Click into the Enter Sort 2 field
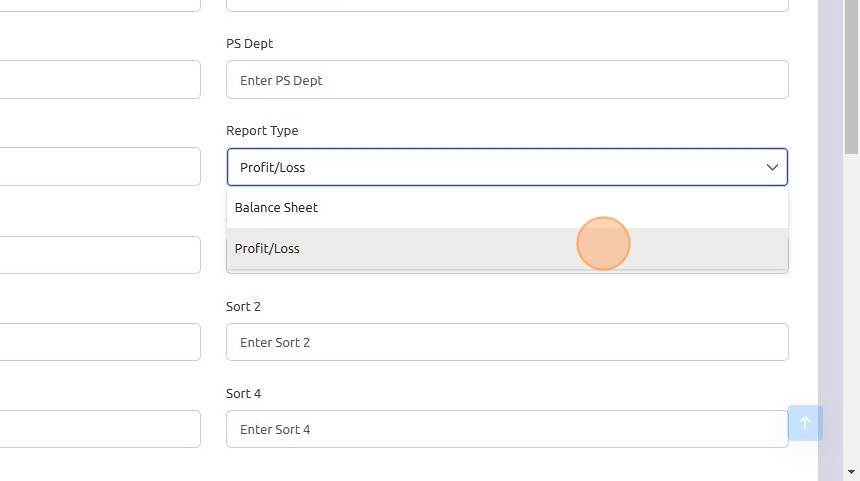 pyautogui.click(x=507, y=342)
